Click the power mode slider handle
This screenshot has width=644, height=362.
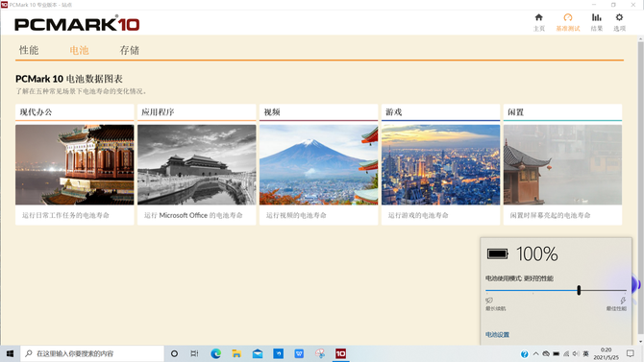point(579,290)
